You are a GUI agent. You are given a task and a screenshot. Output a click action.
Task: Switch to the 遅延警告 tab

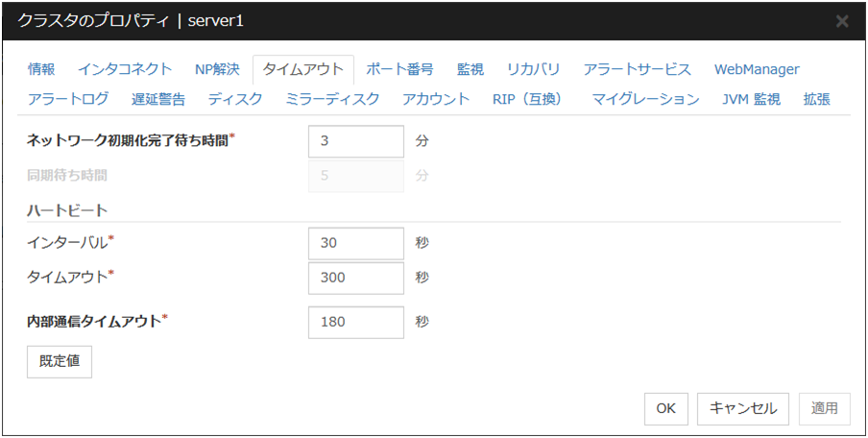tap(158, 99)
